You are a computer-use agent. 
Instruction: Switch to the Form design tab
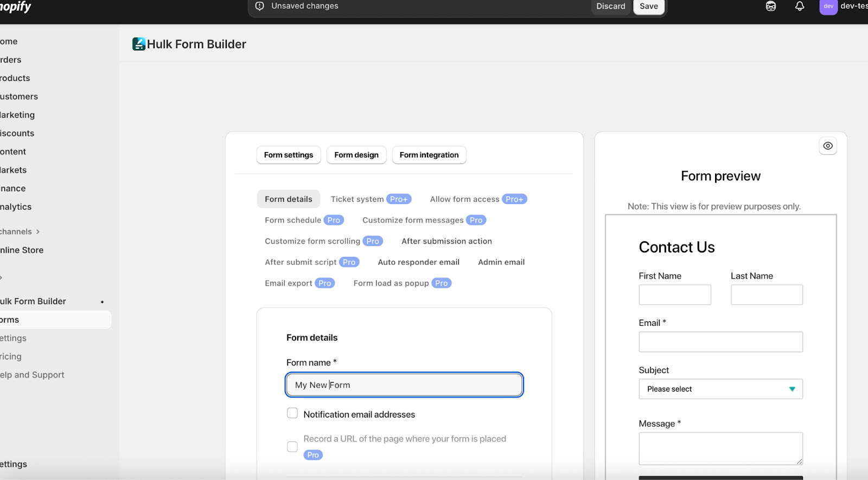click(356, 155)
